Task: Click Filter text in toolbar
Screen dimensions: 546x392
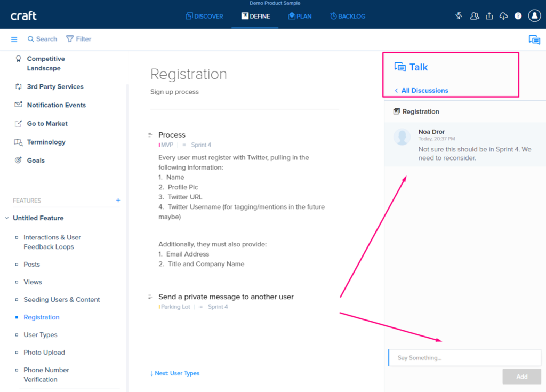Action: click(84, 39)
